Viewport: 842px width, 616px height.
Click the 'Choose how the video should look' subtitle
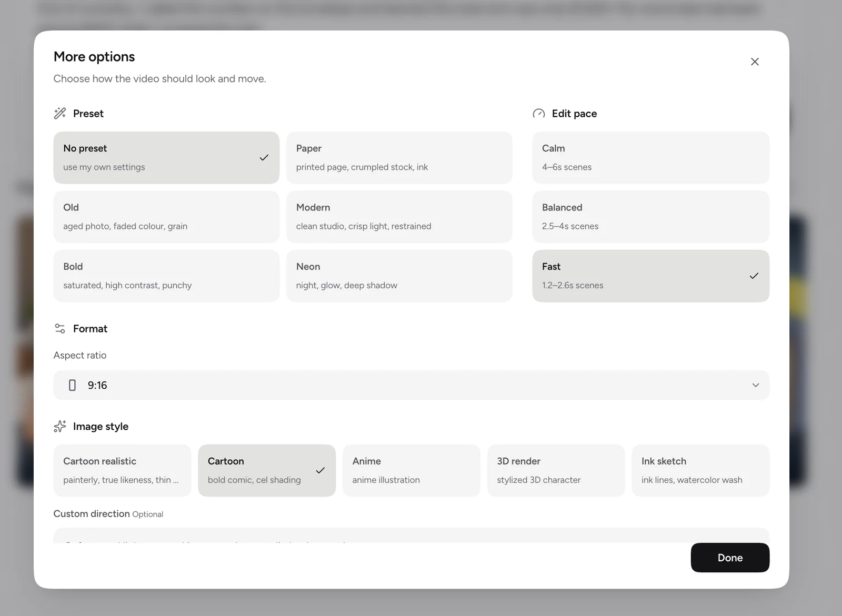160,78
